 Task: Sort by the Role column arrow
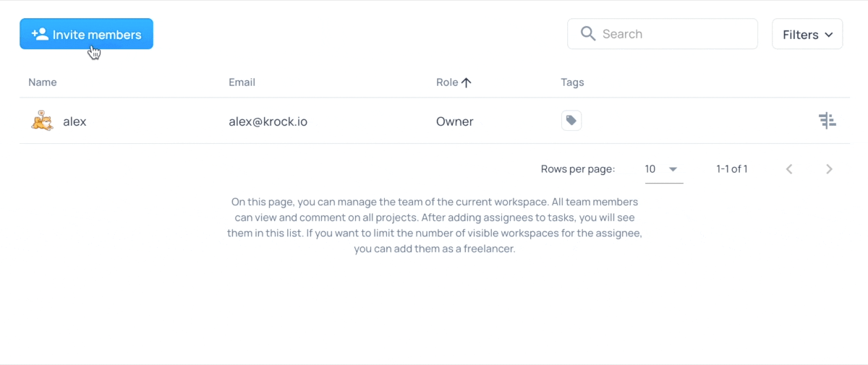point(467,82)
